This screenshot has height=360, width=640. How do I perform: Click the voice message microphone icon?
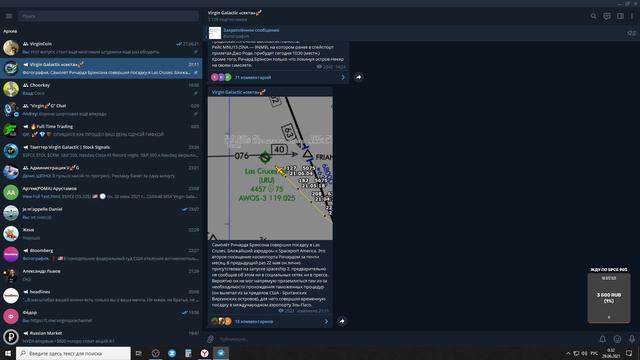631,339
